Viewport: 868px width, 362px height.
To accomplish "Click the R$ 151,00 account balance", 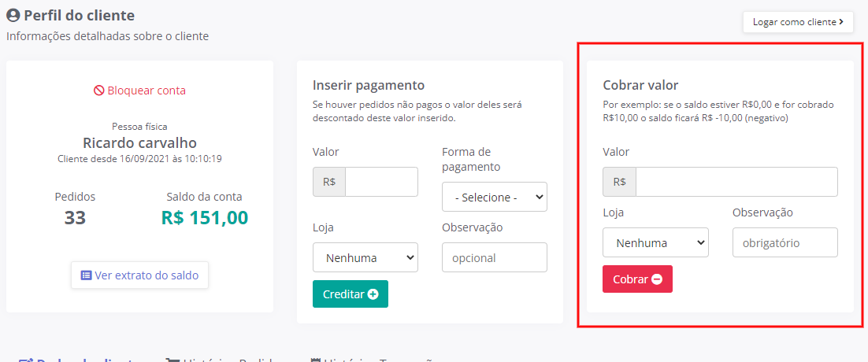I will point(205,218).
